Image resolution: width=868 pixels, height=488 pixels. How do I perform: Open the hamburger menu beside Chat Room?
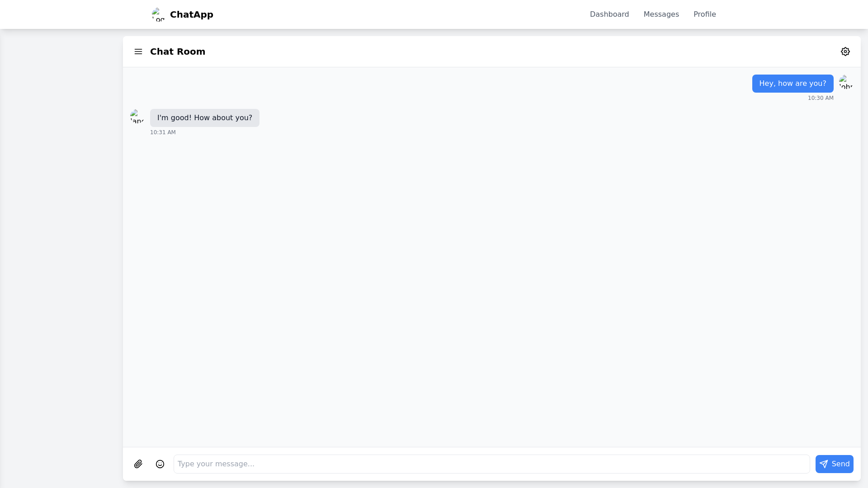click(x=138, y=52)
